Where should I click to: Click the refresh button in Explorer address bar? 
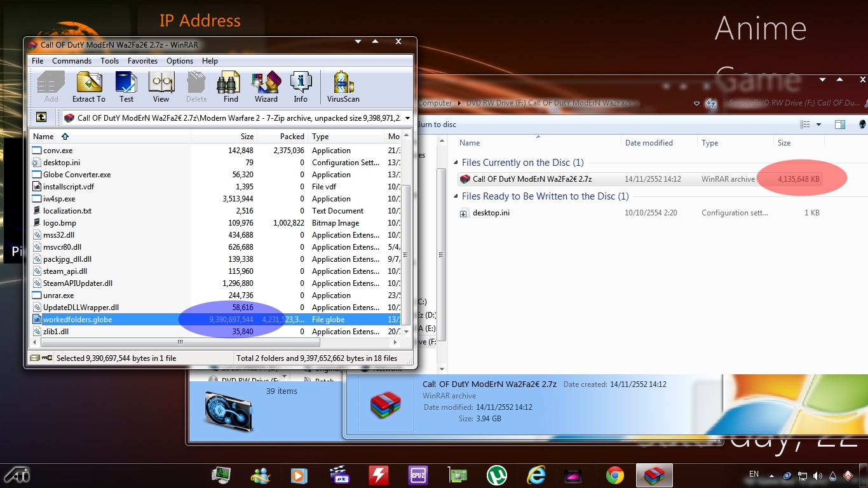[711, 103]
